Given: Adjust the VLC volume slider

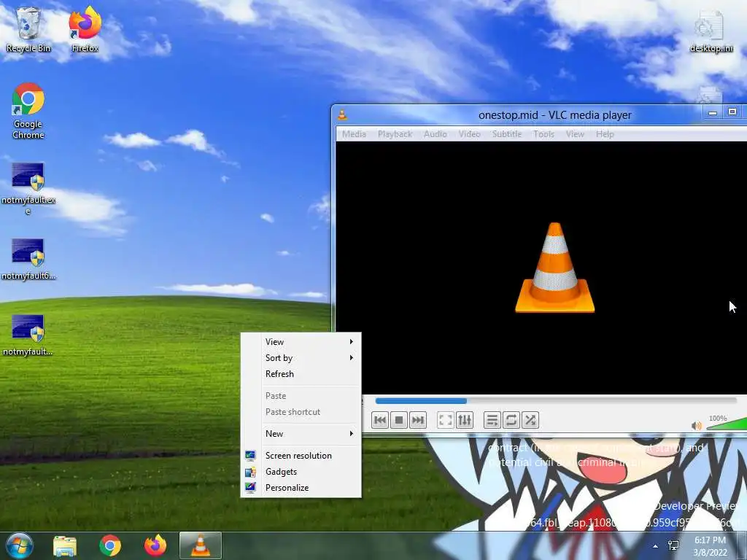Looking at the screenshot, I should point(727,424).
